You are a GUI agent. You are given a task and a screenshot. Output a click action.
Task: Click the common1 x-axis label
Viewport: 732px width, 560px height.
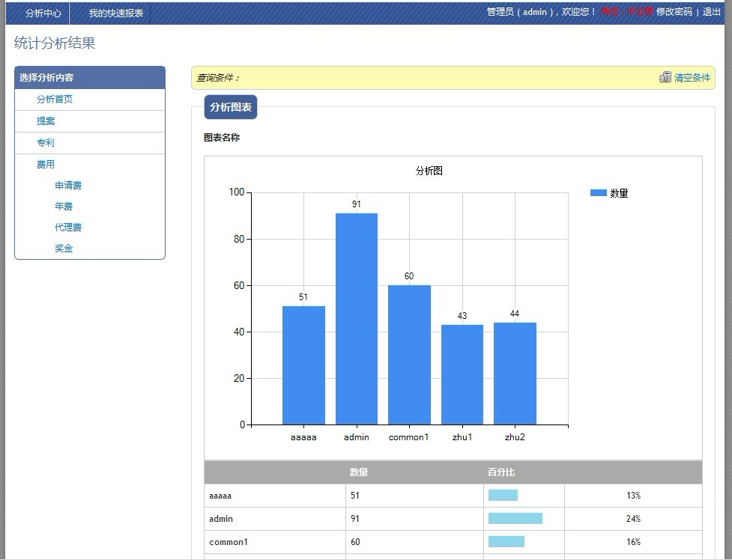coord(408,437)
